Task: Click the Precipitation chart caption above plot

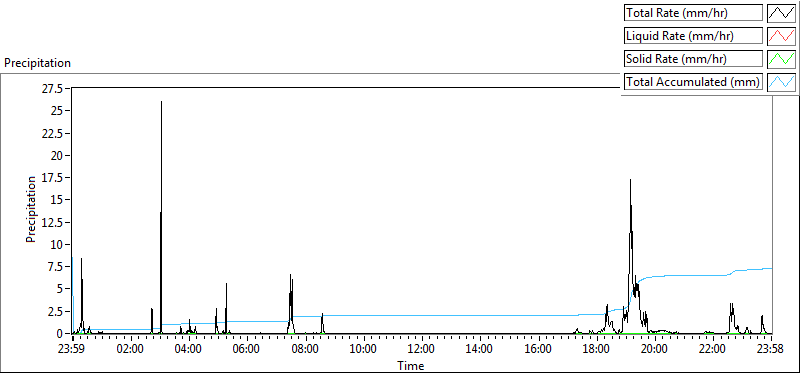Action: click(x=37, y=63)
